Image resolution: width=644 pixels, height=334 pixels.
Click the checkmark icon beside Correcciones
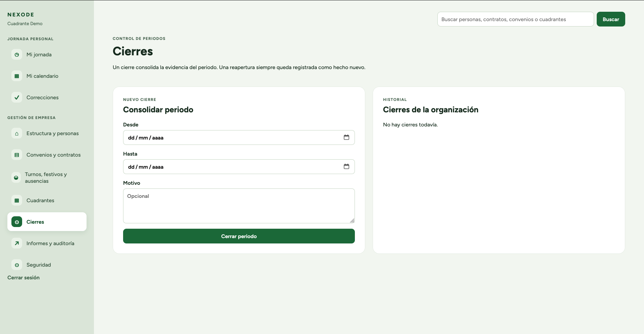(x=17, y=98)
